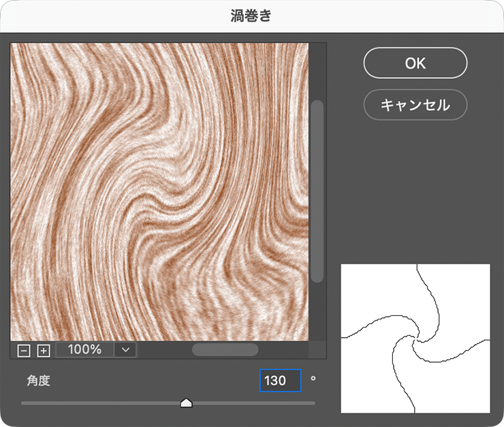Click the wood grain preview image
Viewport: 504px width, 427px height.
coord(159,192)
